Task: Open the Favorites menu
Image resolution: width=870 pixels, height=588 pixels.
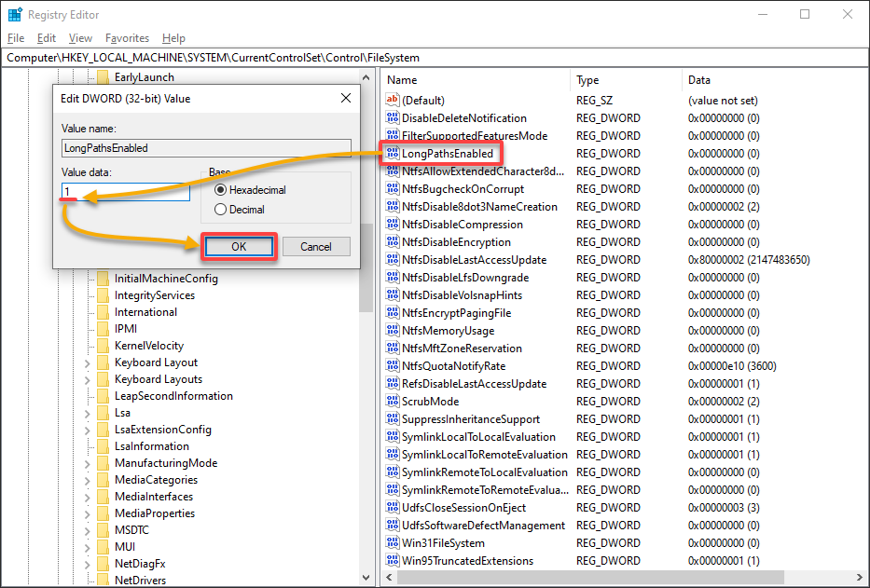Action: (x=127, y=37)
